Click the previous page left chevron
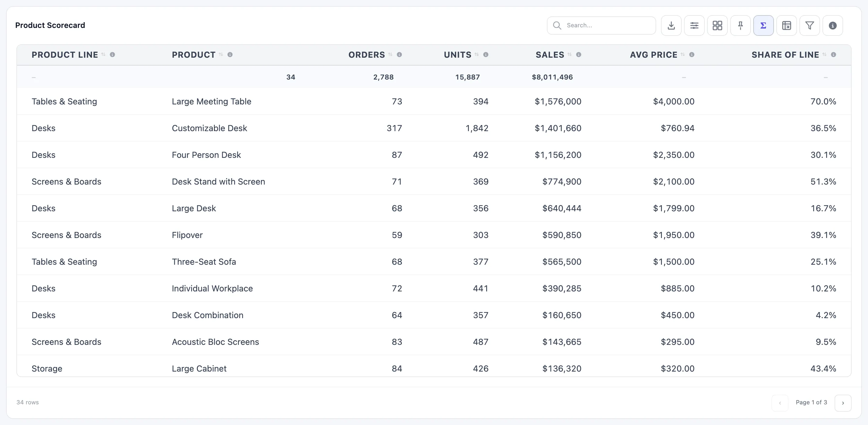Viewport: 868px width, 425px height. (780, 403)
